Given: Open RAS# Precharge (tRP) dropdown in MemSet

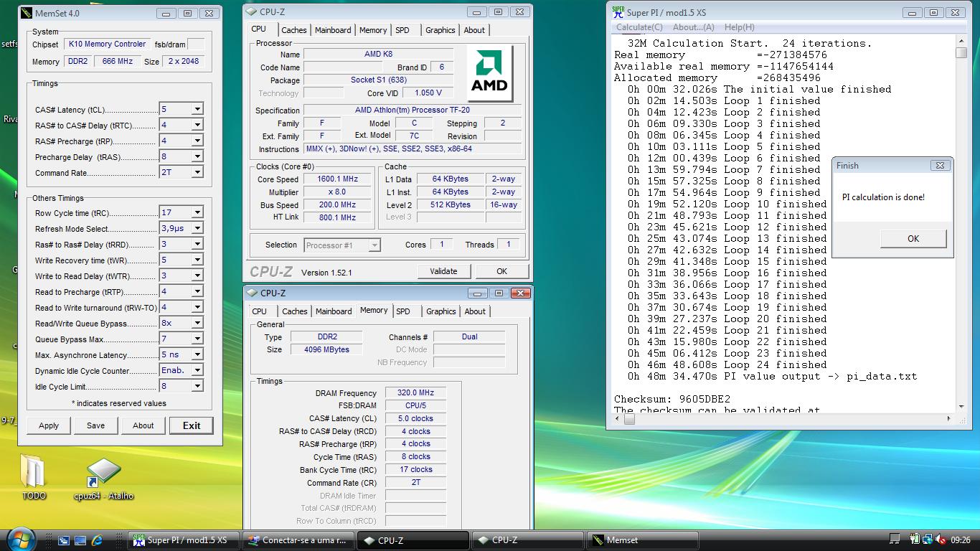Looking at the screenshot, I should (181, 141).
